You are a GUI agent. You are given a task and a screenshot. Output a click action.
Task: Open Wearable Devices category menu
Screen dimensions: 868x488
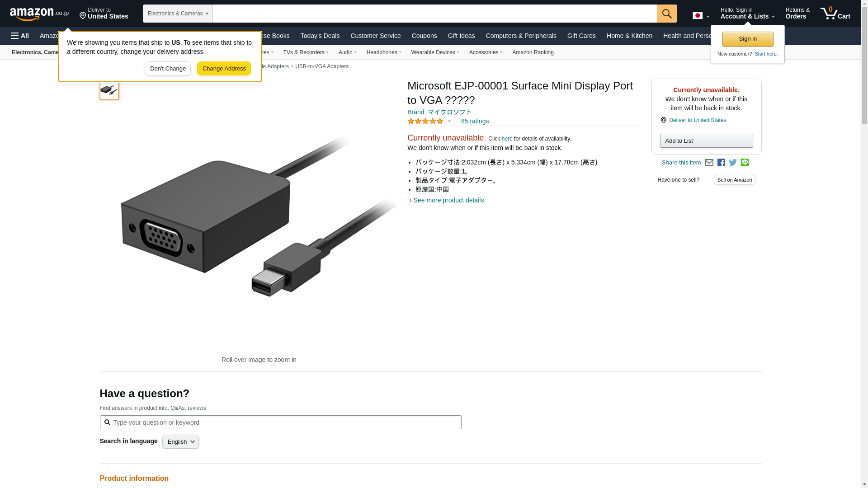[435, 52]
